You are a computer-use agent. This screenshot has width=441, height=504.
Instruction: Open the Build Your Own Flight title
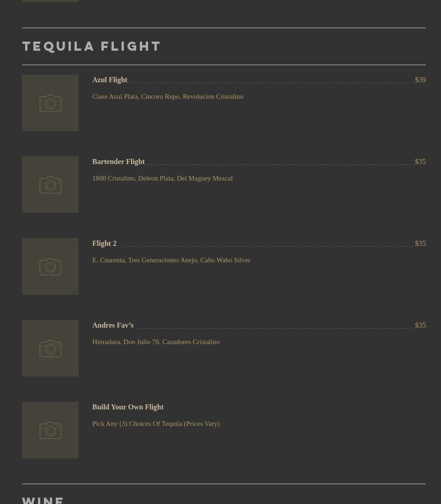pyautogui.click(x=128, y=407)
